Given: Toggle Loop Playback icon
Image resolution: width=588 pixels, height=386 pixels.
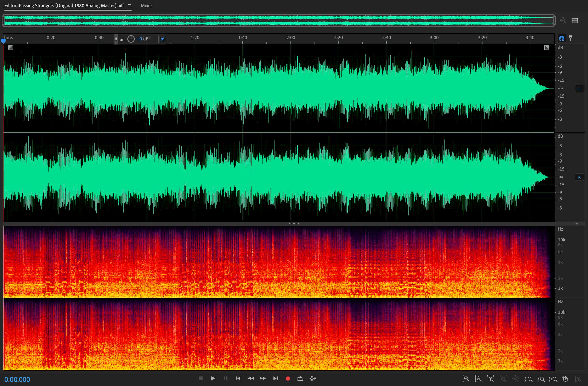Looking at the screenshot, I should pyautogui.click(x=300, y=378).
